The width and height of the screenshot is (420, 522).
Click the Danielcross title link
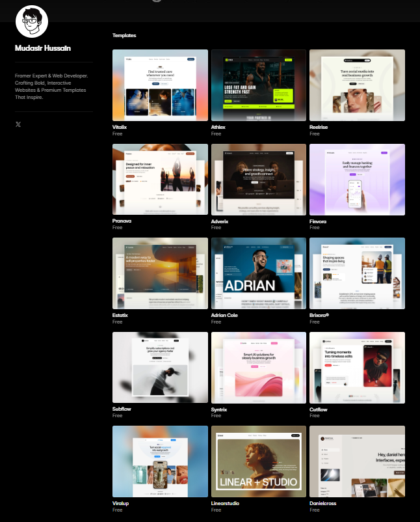(323, 503)
